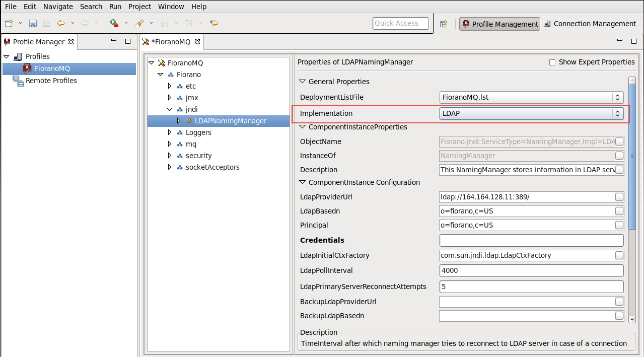This screenshot has width=644, height=357.
Task: Expand the etc tree node
Action: [x=170, y=86]
